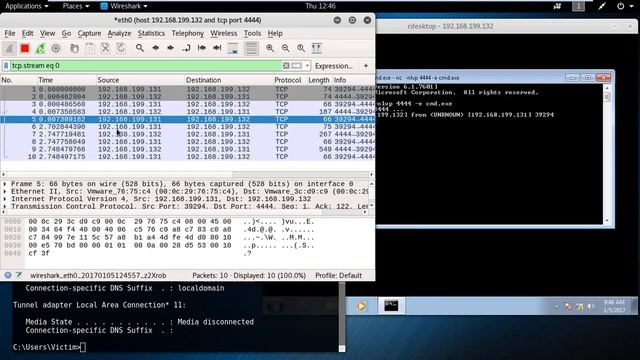Go to next packet with right arrow

click(x=170, y=48)
